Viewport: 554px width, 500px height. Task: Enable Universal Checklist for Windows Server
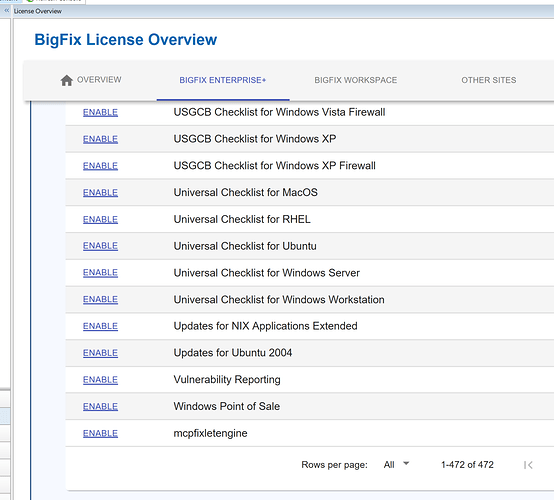pos(100,273)
